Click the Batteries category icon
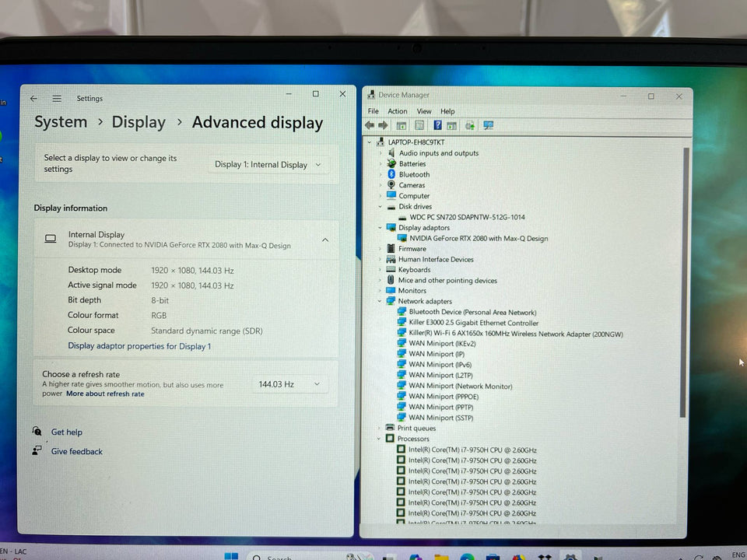Screen dimensions: 747x560 [x=391, y=163]
